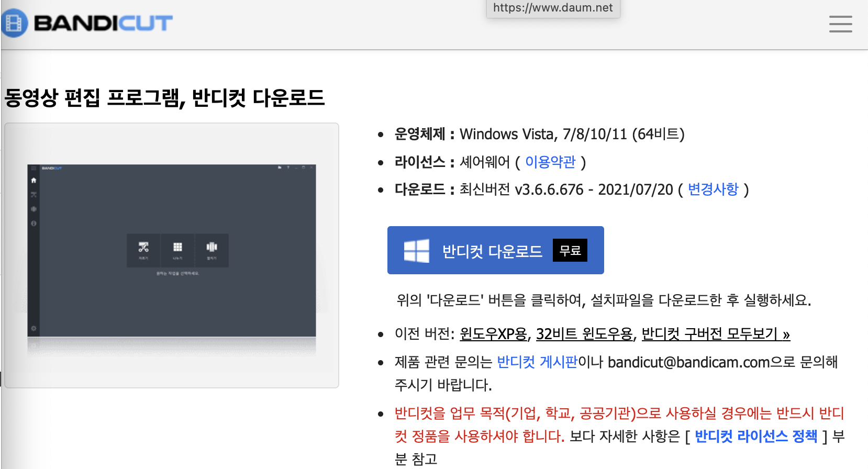The width and height of the screenshot is (868, 469).
Task: Click the Bandicut logo in the header
Action: (x=87, y=23)
